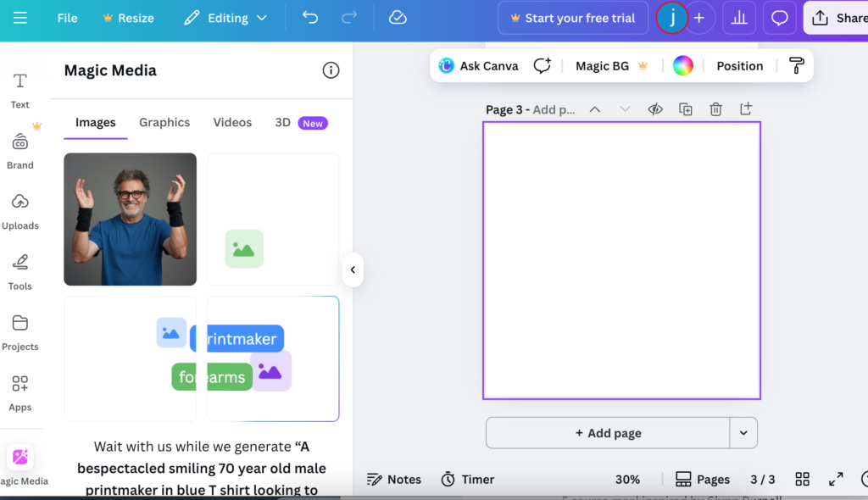Click the Resize option
The image size is (868, 500).
click(129, 18)
